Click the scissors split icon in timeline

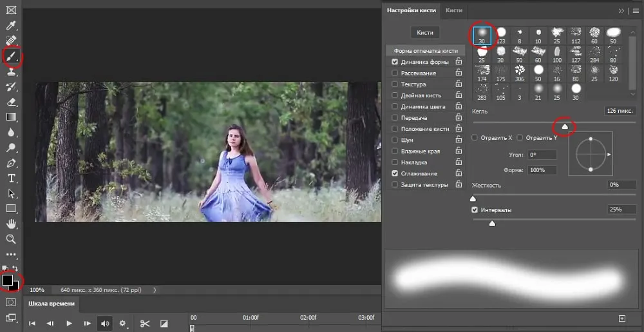[x=144, y=323]
